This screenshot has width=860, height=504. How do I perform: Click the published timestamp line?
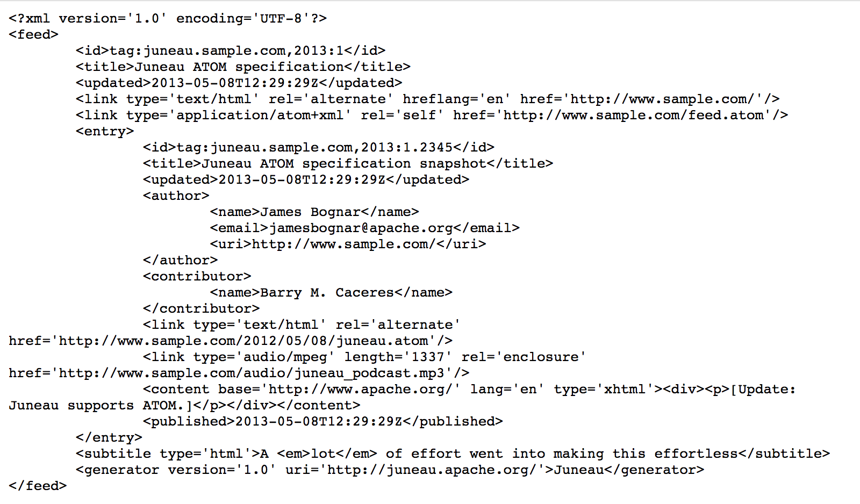pyautogui.click(x=322, y=421)
